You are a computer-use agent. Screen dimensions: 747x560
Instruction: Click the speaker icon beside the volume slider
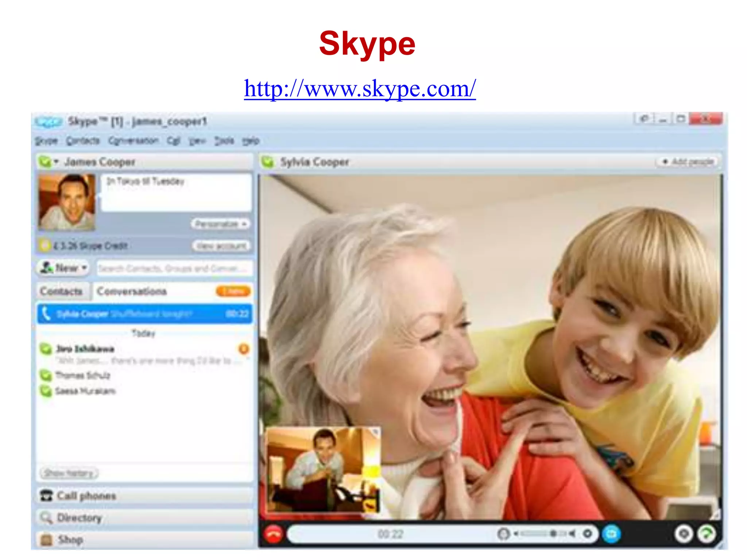point(572,534)
